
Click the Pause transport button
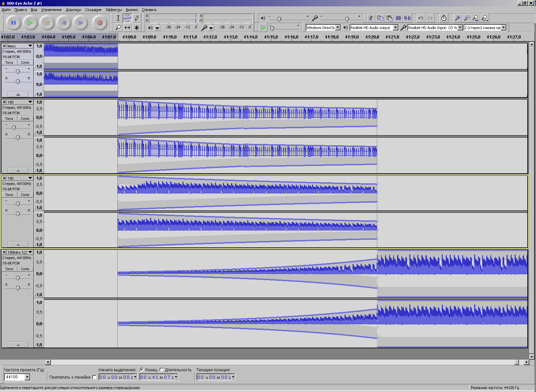click(13, 23)
